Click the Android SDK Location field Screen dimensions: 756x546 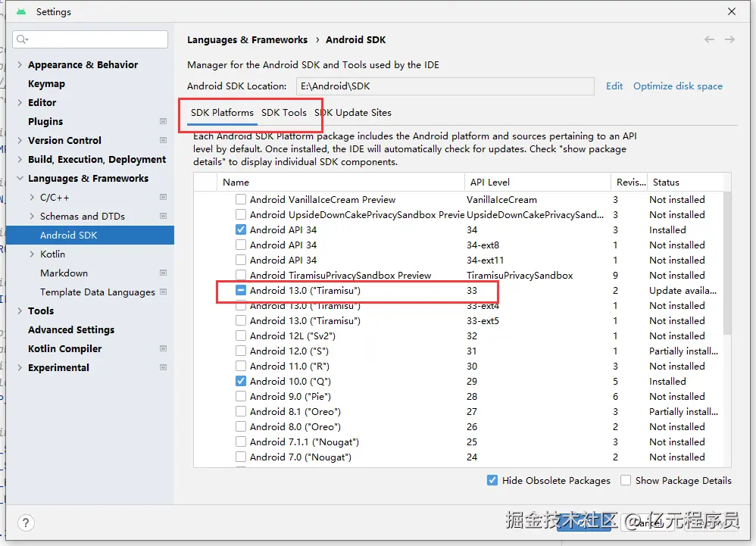coord(445,86)
